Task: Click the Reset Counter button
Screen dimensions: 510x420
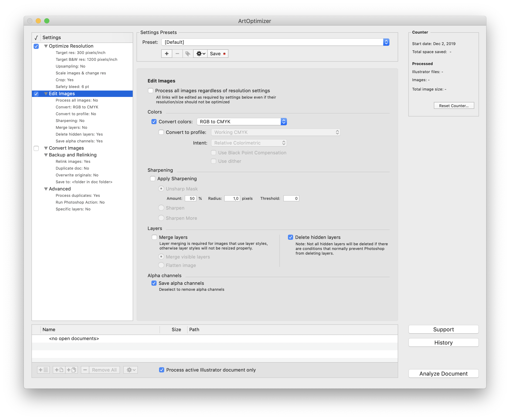Action: tap(454, 106)
